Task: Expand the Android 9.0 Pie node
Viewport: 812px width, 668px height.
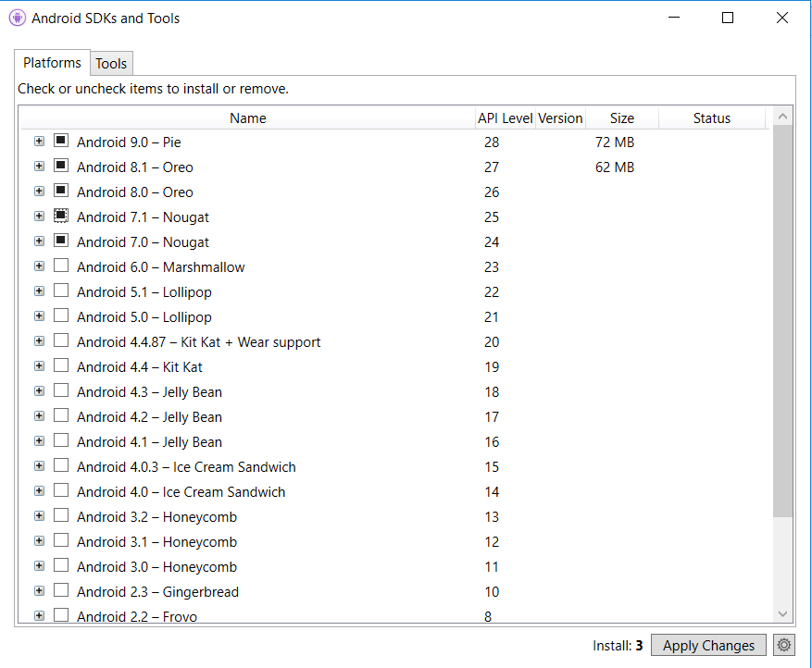Action: point(39,140)
